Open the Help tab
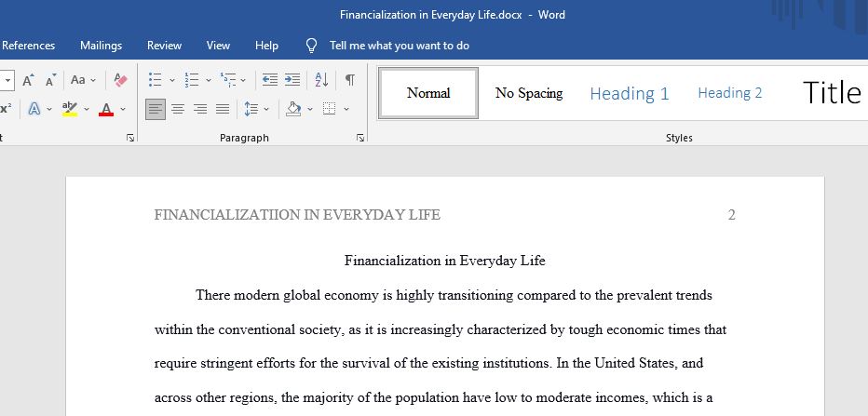868x416 pixels. [266, 46]
